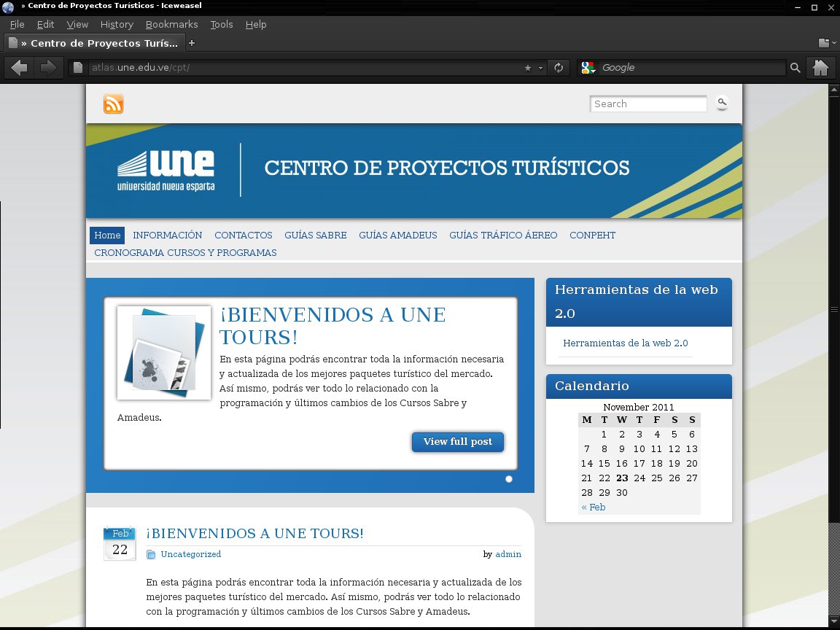Open the Feb 22 ¡BIENVENIDOS A UNE TOURS! post title
The width and height of the screenshot is (840, 630).
pos(255,534)
